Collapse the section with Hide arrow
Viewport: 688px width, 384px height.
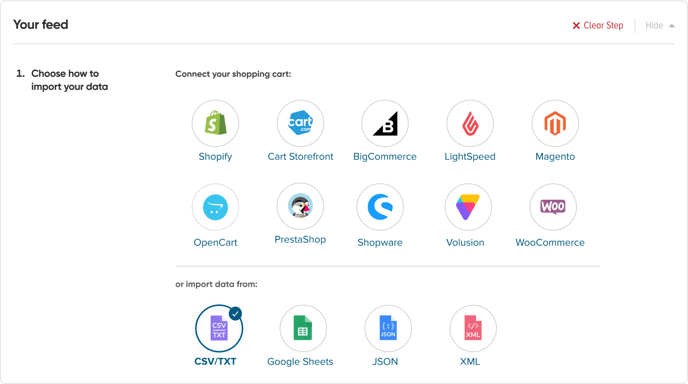point(659,25)
